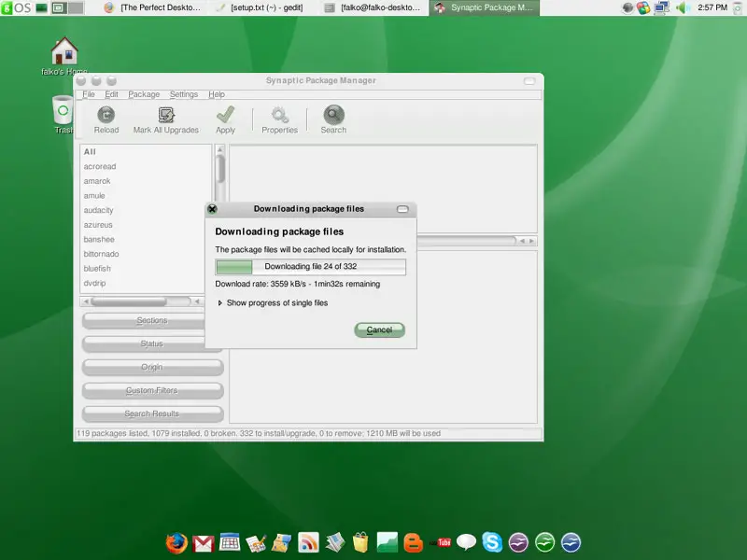This screenshot has width=747, height=560.
Task: Click the 2:57 PM clock
Action: pyautogui.click(x=712, y=7)
